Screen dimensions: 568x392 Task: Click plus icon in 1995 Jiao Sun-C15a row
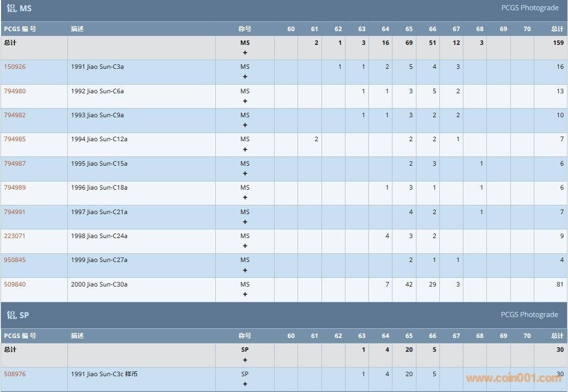[x=245, y=173]
